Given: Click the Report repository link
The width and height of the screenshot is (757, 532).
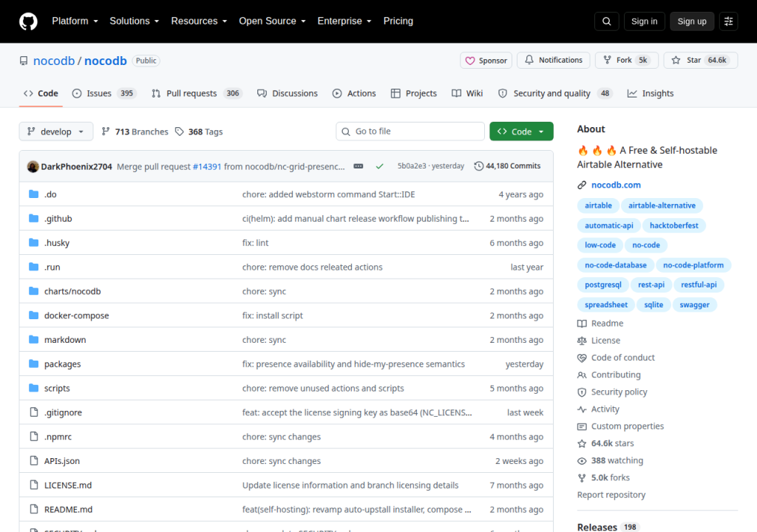Looking at the screenshot, I should tap(611, 495).
